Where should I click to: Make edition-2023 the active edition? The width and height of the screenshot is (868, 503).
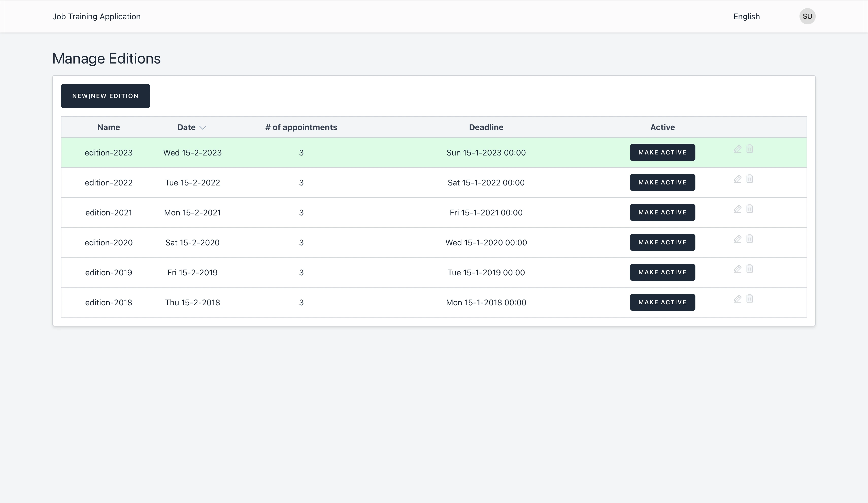[662, 152]
